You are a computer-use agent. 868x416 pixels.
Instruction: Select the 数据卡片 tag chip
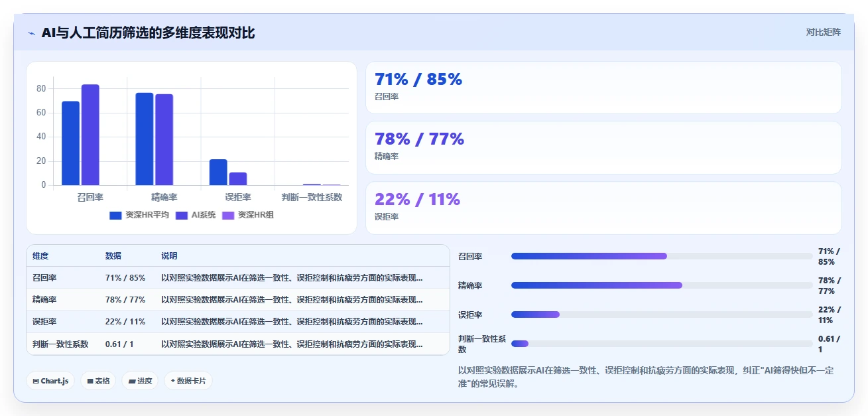tap(188, 381)
